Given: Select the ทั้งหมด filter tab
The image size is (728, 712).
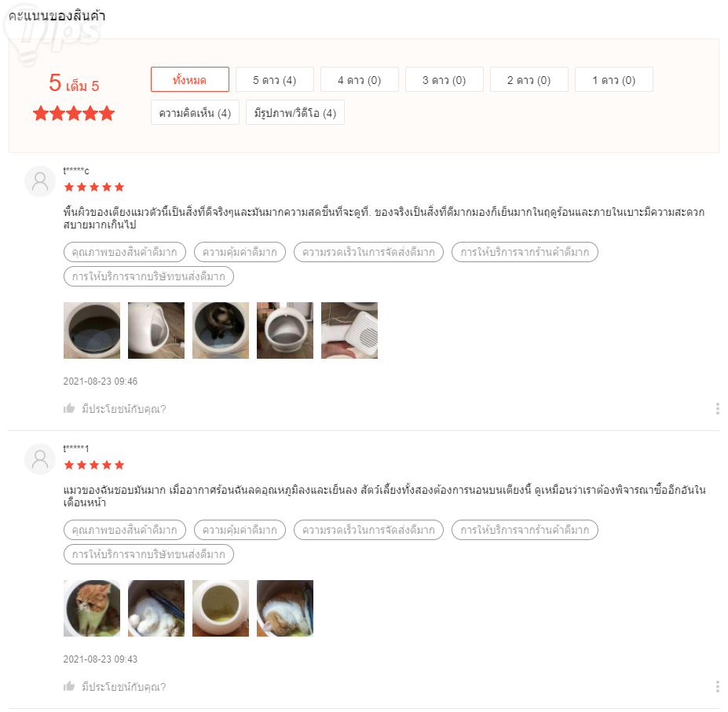Looking at the screenshot, I should tap(190, 79).
